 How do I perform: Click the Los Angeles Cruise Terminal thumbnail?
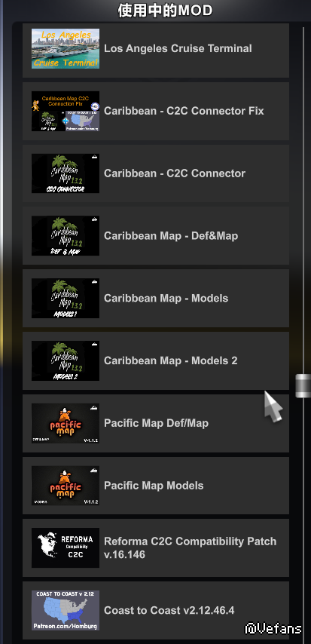coord(66,48)
